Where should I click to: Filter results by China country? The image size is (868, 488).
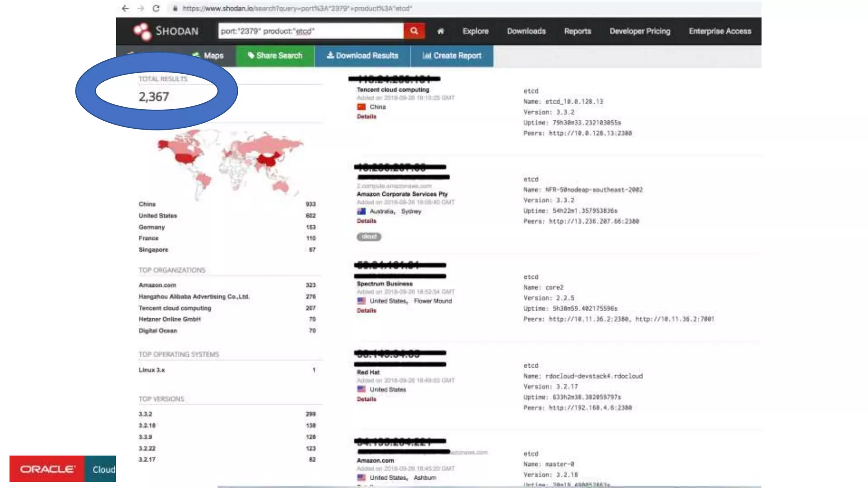pyautogui.click(x=147, y=204)
